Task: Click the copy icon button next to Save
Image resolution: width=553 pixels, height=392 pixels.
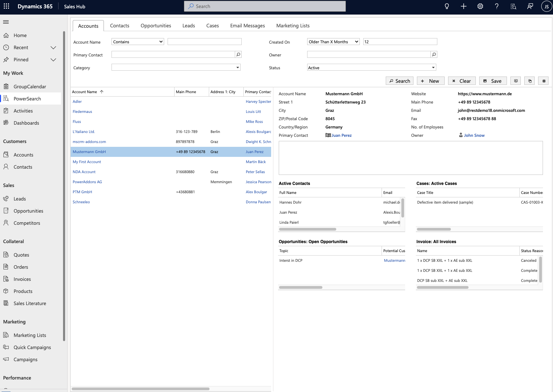Action: (x=529, y=81)
